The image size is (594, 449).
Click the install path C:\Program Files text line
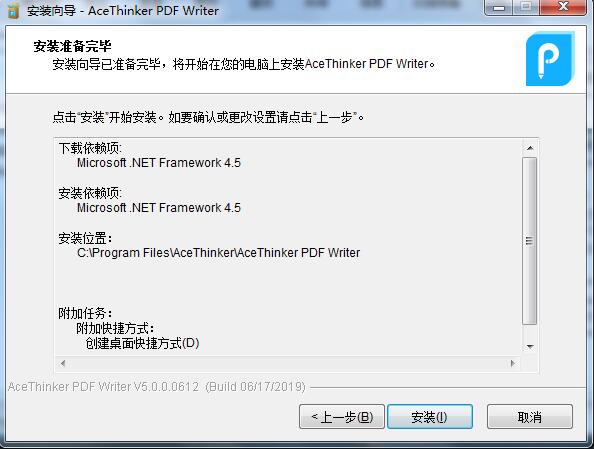point(219,253)
